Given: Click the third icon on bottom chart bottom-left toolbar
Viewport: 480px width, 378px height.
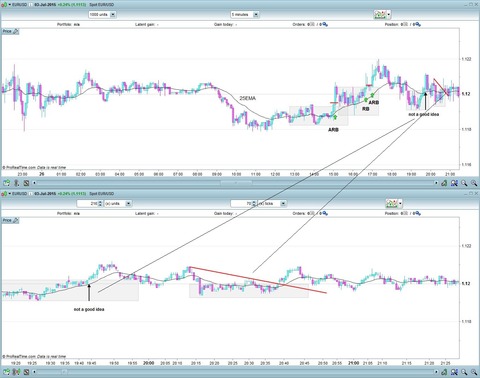Looking at the screenshot, I should [26, 372].
